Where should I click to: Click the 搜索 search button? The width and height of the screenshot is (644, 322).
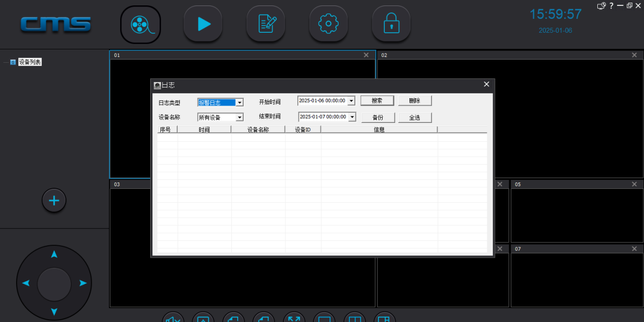(377, 101)
